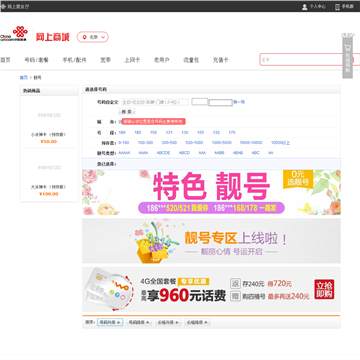Click the ¥100.00 price

[49, 194]
